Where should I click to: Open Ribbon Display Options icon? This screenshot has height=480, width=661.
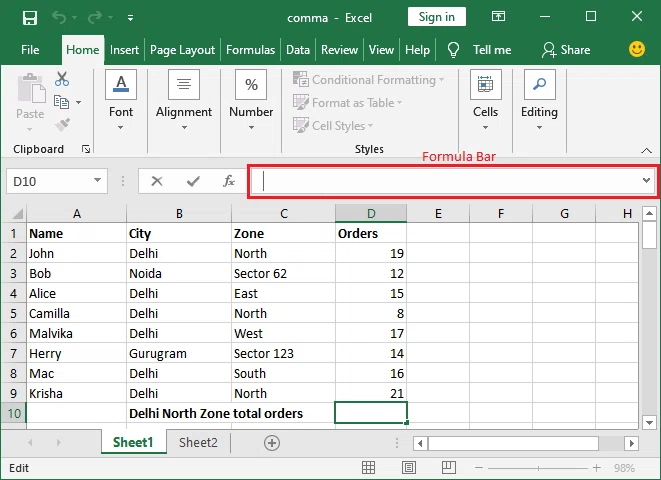[498, 16]
